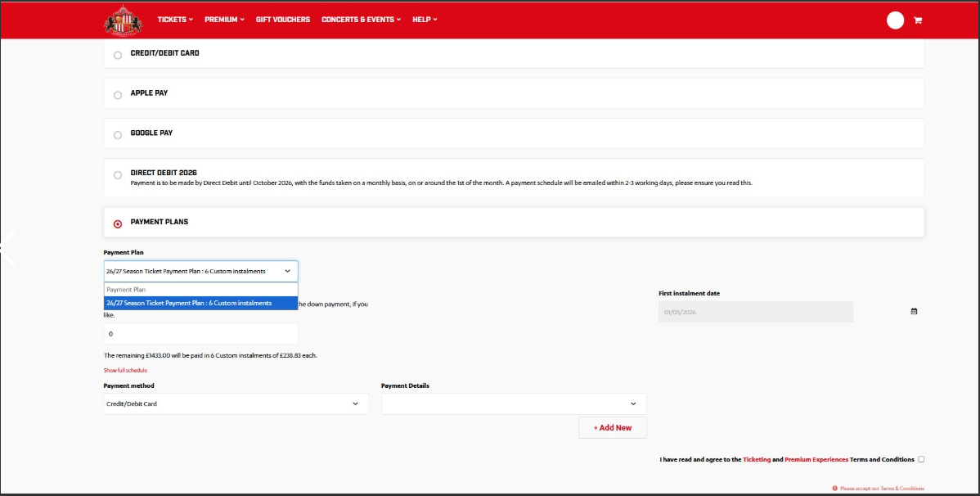The image size is (980, 496).
Task: Select the Direct Debit 2026 option
Action: coord(118,175)
